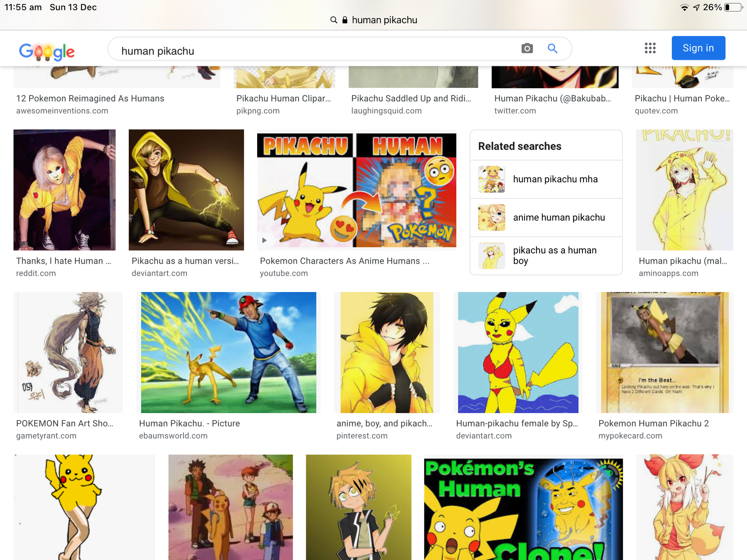The width and height of the screenshot is (747, 560).
Task: Tap the battery indicator in status bar
Action: click(x=733, y=7)
